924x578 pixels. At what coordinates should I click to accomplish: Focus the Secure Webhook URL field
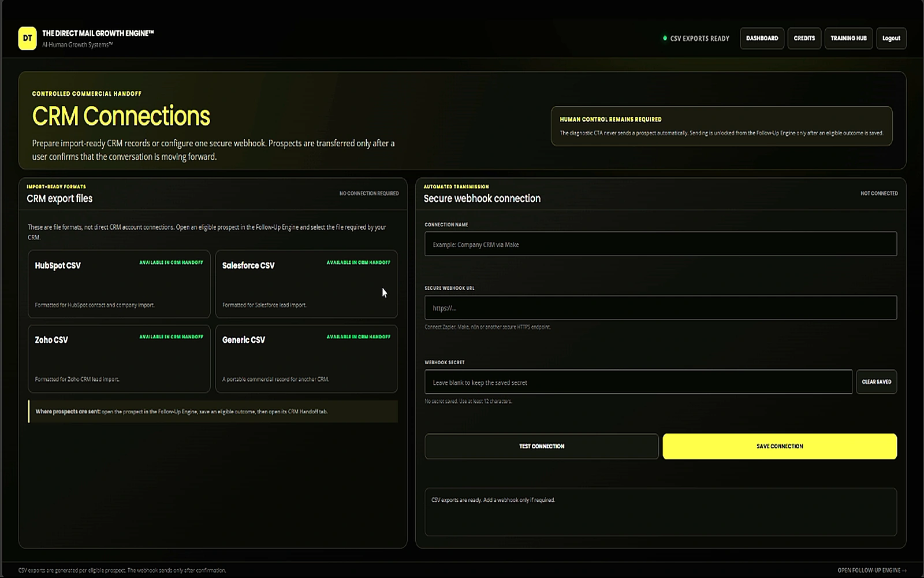point(661,307)
